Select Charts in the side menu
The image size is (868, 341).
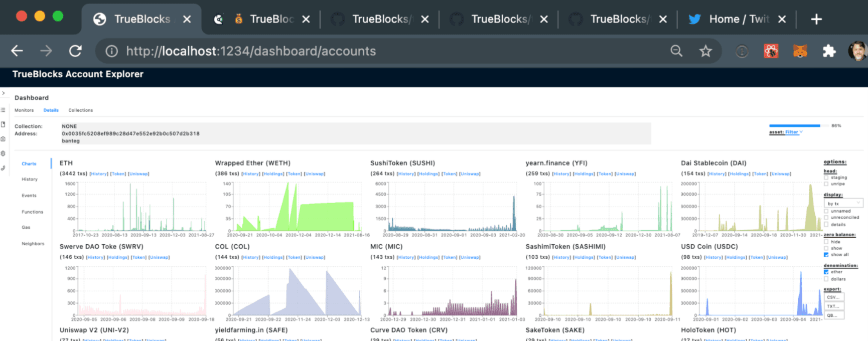29,163
